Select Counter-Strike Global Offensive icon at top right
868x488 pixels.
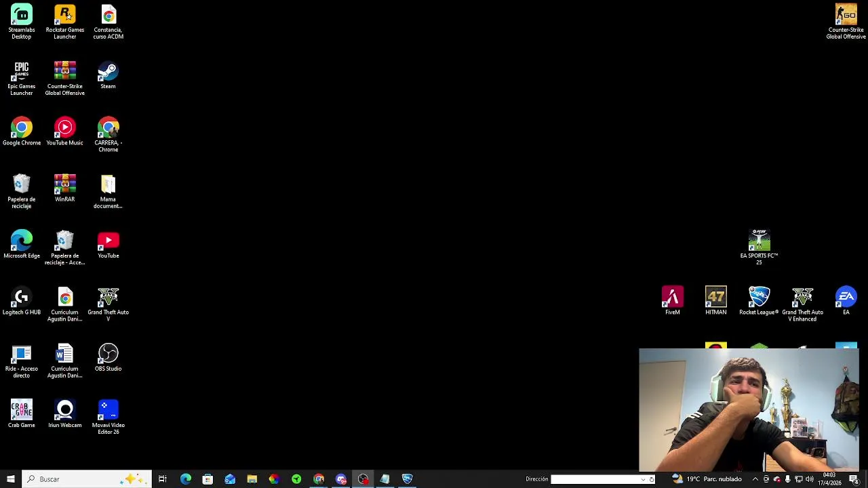pyautogui.click(x=846, y=22)
